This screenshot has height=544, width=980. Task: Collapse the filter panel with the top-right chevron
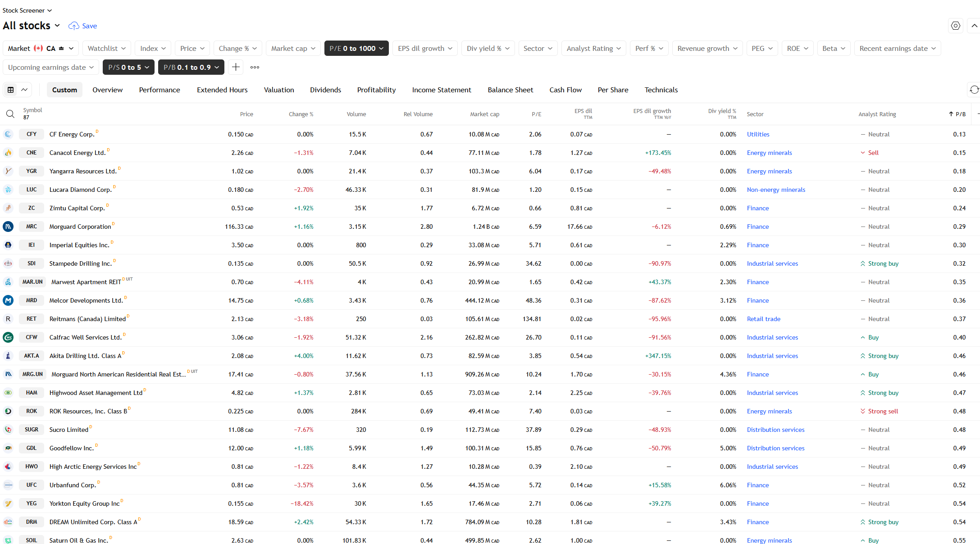pyautogui.click(x=974, y=26)
